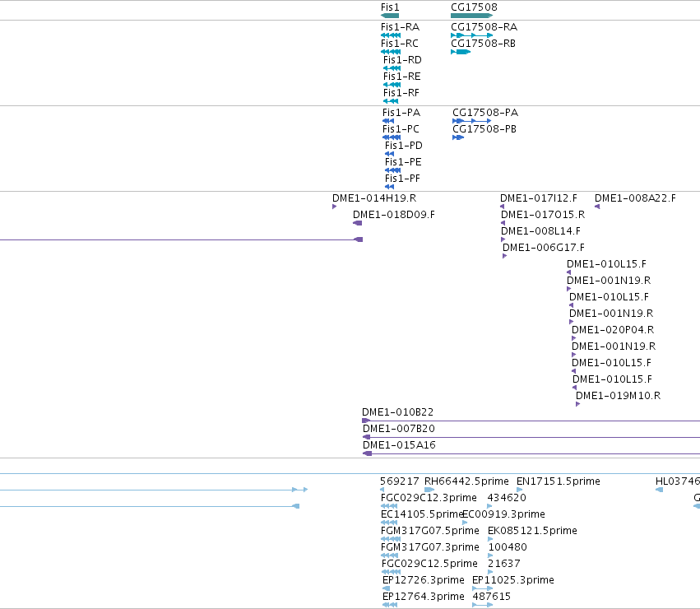Screen dimensions: 700x609
Task: Select the FGC029C12.5prime EST label
Action: [x=429, y=564]
